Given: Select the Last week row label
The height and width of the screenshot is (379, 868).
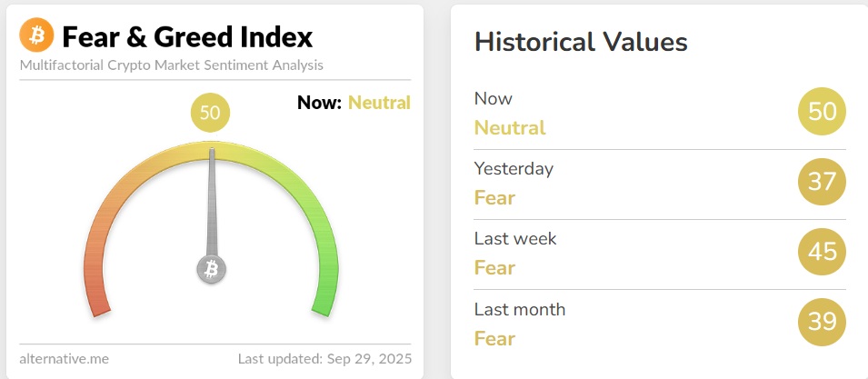Looking at the screenshot, I should tap(515, 239).
